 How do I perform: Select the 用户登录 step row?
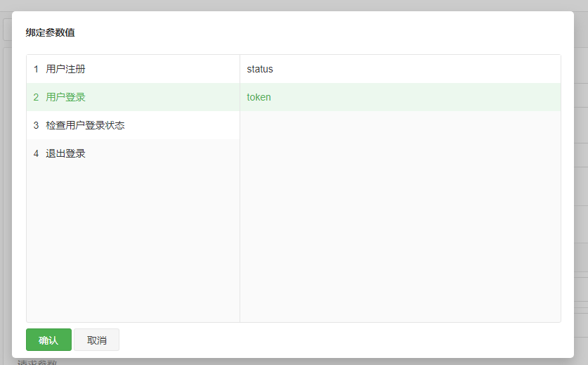(x=133, y=97)
